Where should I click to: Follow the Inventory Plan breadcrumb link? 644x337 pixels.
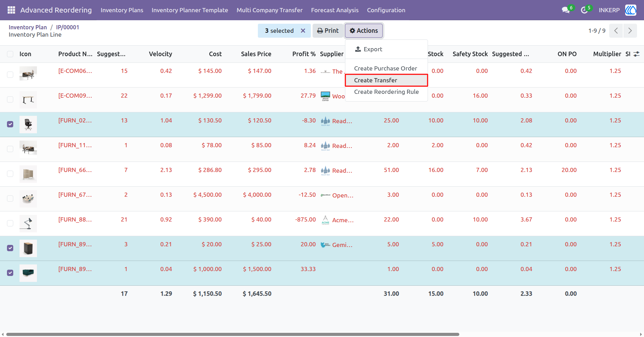coord(28,27)
